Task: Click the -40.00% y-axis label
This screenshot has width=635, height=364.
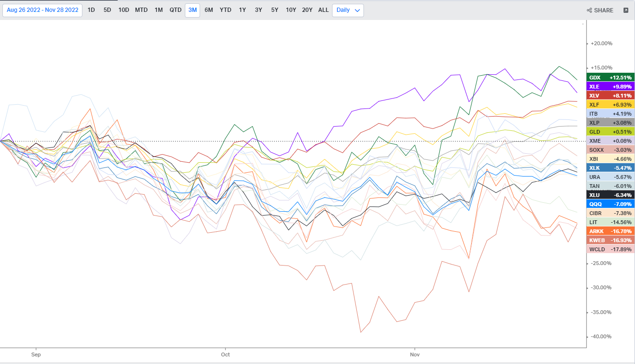Action: [601, 336]
